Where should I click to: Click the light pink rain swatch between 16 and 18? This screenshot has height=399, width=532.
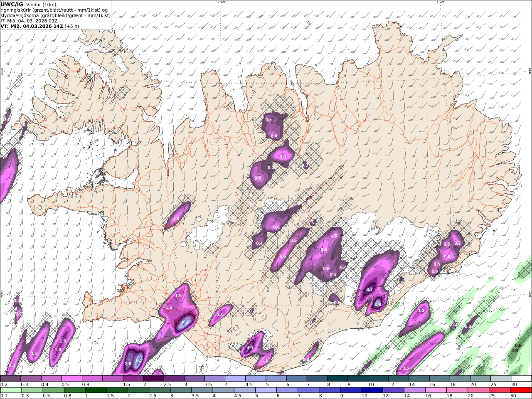(x=436, y=390)
